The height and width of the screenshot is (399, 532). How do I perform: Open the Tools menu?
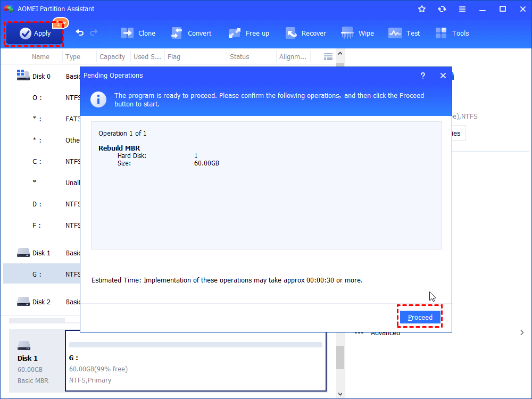452,33
